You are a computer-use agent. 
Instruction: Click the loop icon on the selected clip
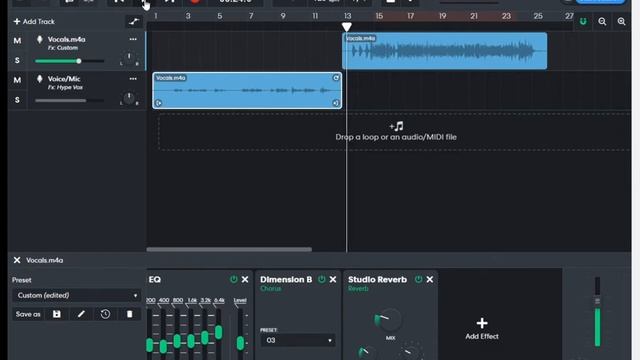336,78
